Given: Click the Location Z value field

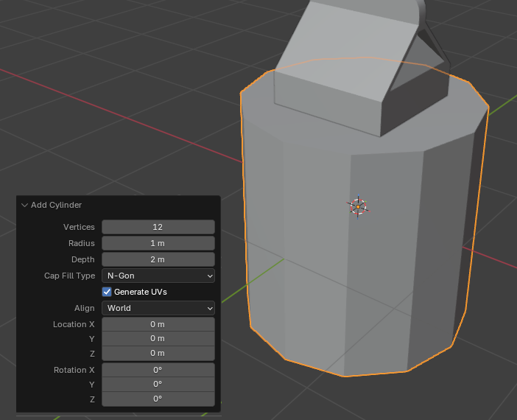Looking at the screenshot, I should pos(158,353).
